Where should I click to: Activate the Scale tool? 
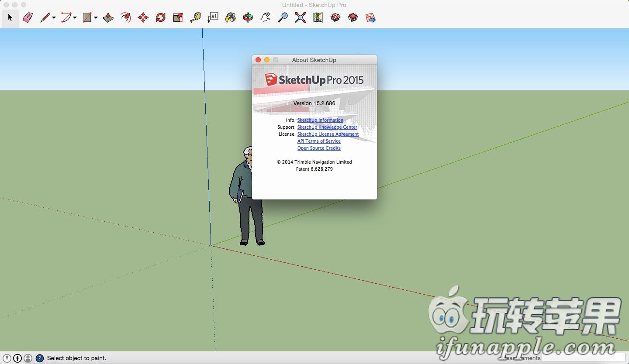178,18
